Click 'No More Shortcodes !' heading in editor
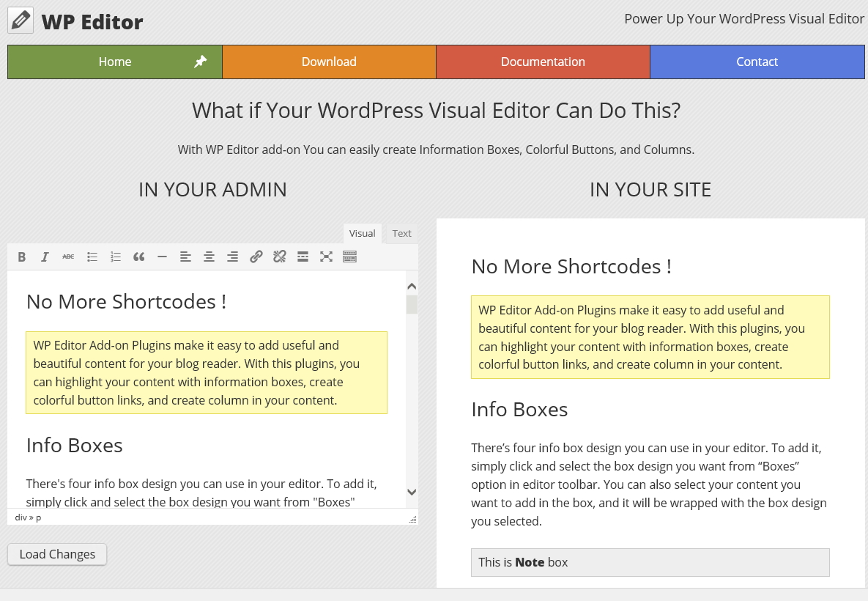The width and height of the screenshot is (868, 601). coord(126,302)
